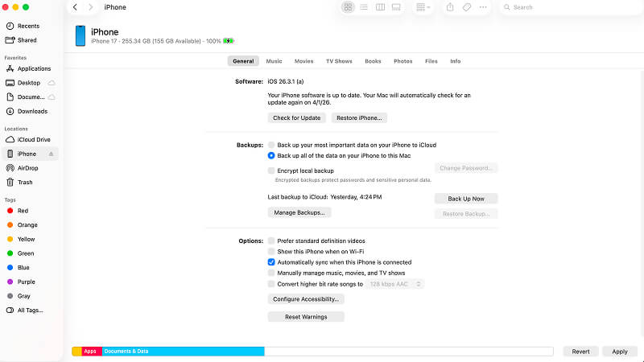The height and width of the screenshot is (362, 644).
Task: Open Documents in the sidebar
Action: pos(31,97)
